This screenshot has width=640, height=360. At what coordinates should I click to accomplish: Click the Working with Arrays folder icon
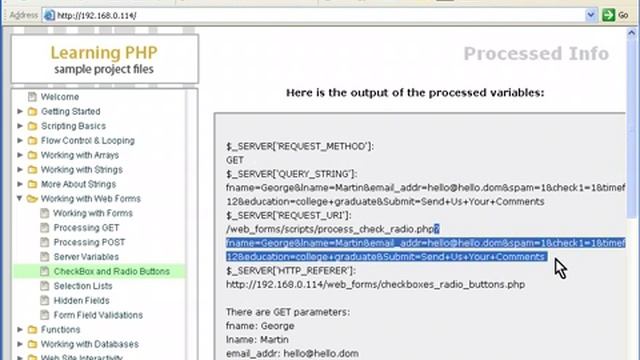32,156
